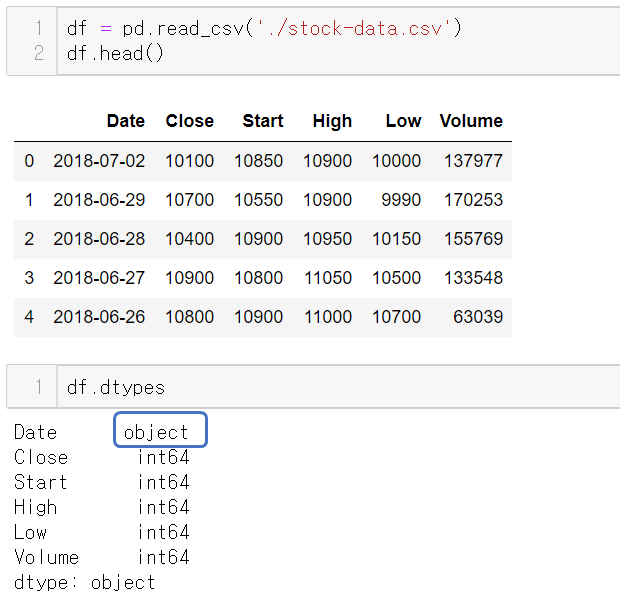
Task: Click Low value 10700
Action: pyautogui.click(x=397, y=317)
